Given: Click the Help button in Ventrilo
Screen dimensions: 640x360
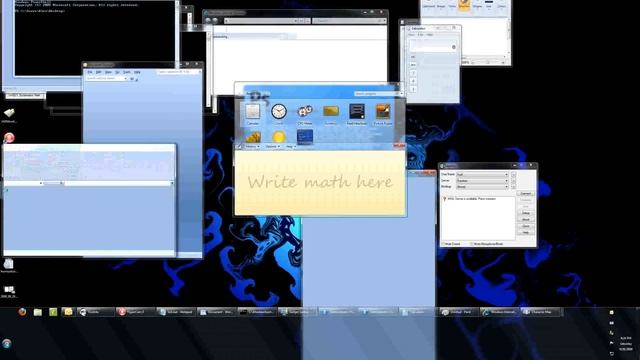Looking at the screenshot, I should pos(526,233).
